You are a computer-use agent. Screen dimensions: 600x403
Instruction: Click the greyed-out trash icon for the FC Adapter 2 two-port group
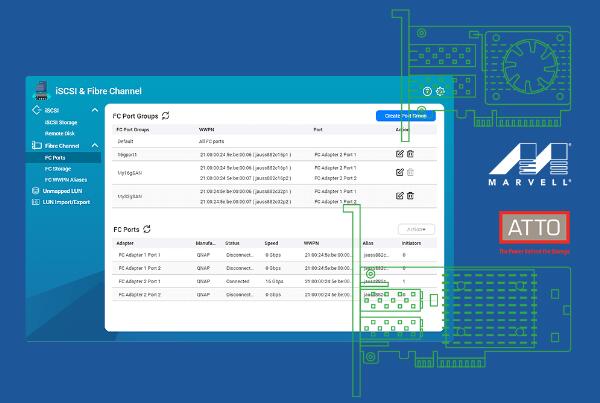coord(410,172)
